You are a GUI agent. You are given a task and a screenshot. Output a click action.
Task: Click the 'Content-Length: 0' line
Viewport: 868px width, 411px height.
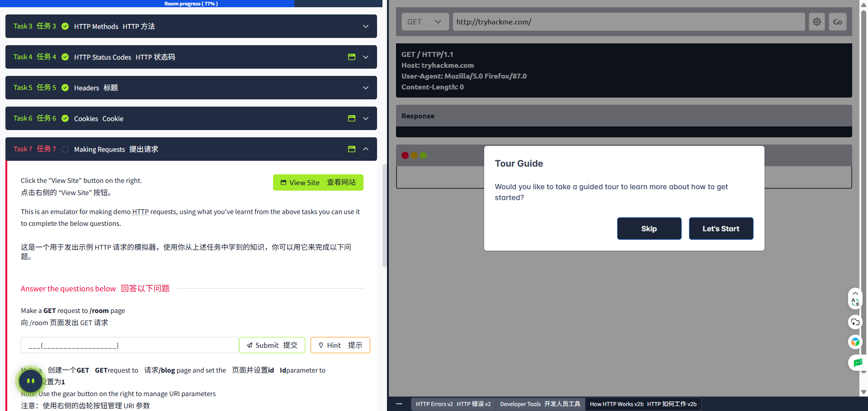tap(433, 87)
